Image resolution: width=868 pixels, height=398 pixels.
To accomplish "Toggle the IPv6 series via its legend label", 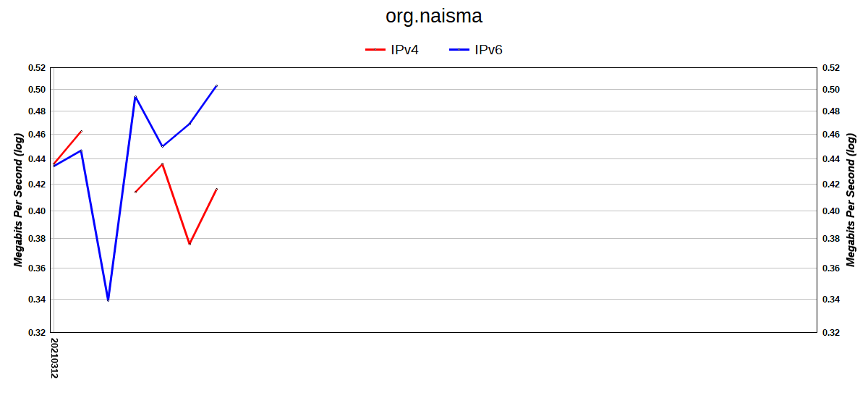I will (x=488, y=50).
